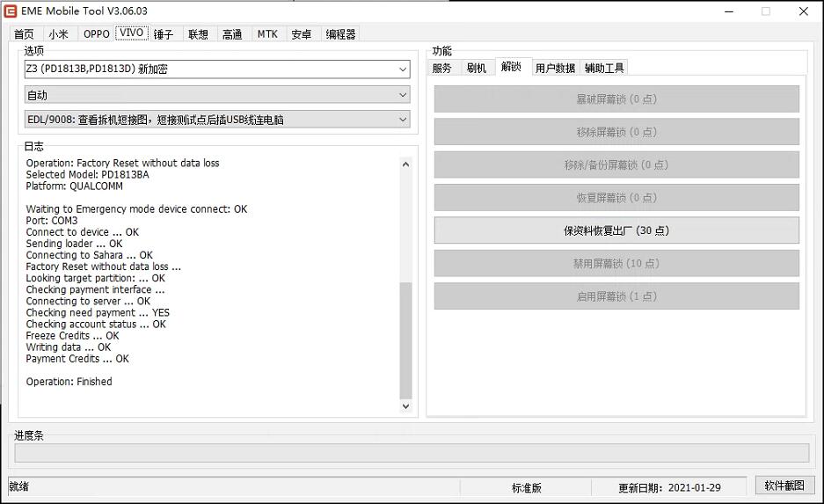Click 'Sending loader ... OK' log line
This screenshot has width=824, height=504.
point(74,244)
